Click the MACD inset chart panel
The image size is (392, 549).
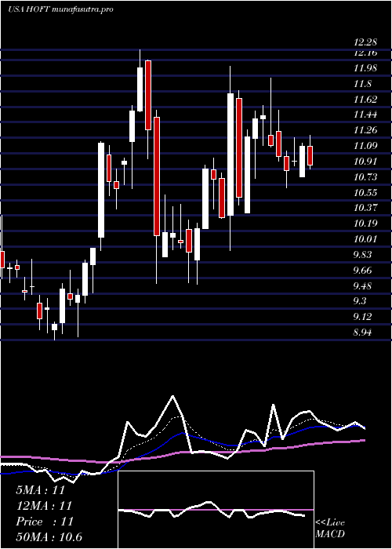[216, 510]
